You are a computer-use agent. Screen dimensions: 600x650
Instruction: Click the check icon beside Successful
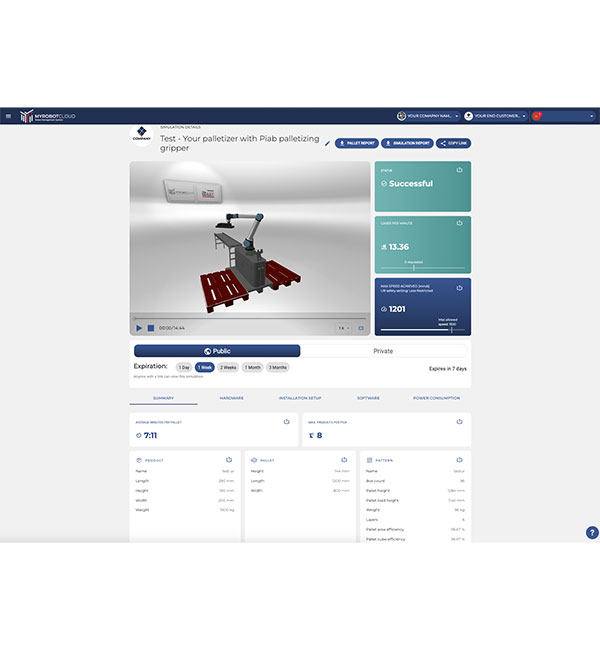tap(384, 184)
